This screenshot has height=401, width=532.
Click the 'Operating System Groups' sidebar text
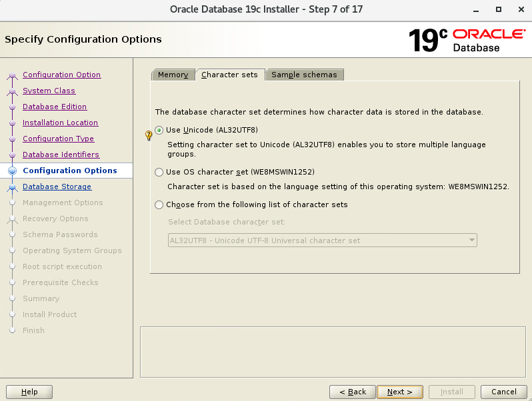[72, 250]
